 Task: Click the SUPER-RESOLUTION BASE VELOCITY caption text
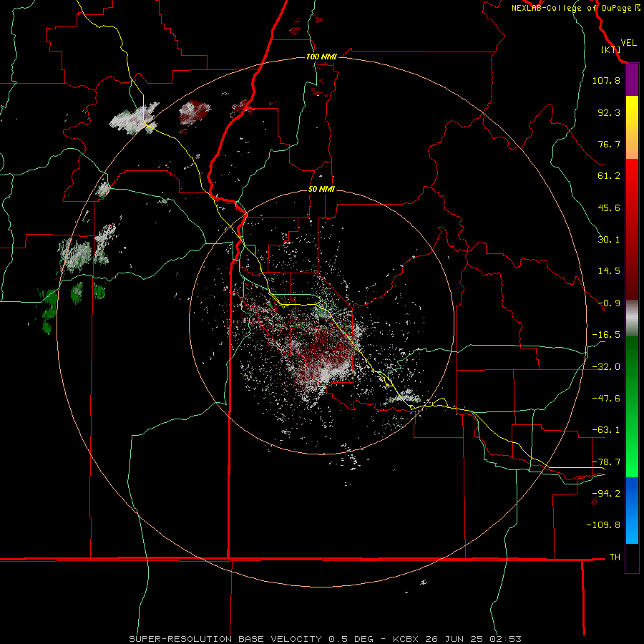(227, 639)
